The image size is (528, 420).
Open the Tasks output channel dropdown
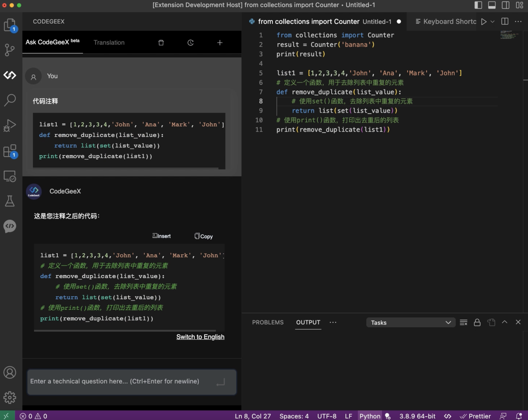[x=410, y=322]
